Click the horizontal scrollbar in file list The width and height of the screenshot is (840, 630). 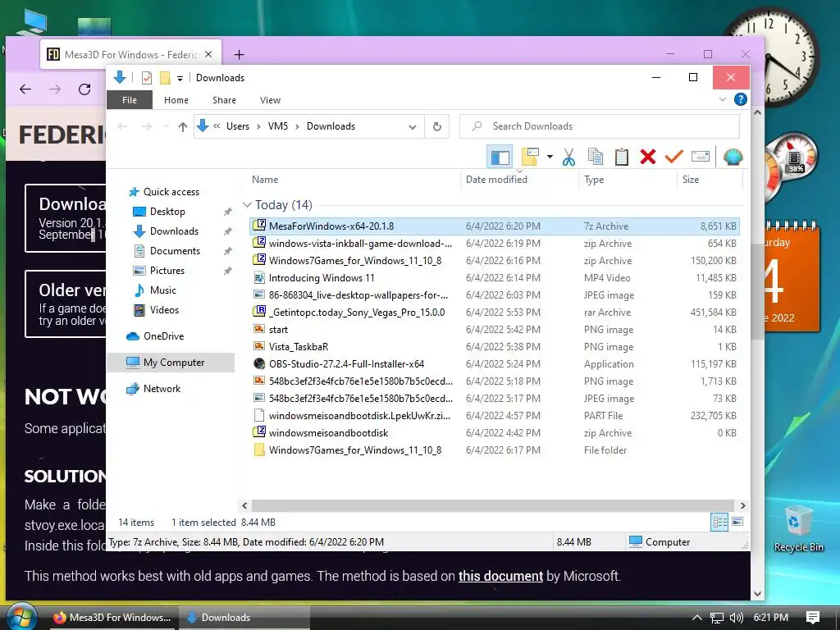492,505
